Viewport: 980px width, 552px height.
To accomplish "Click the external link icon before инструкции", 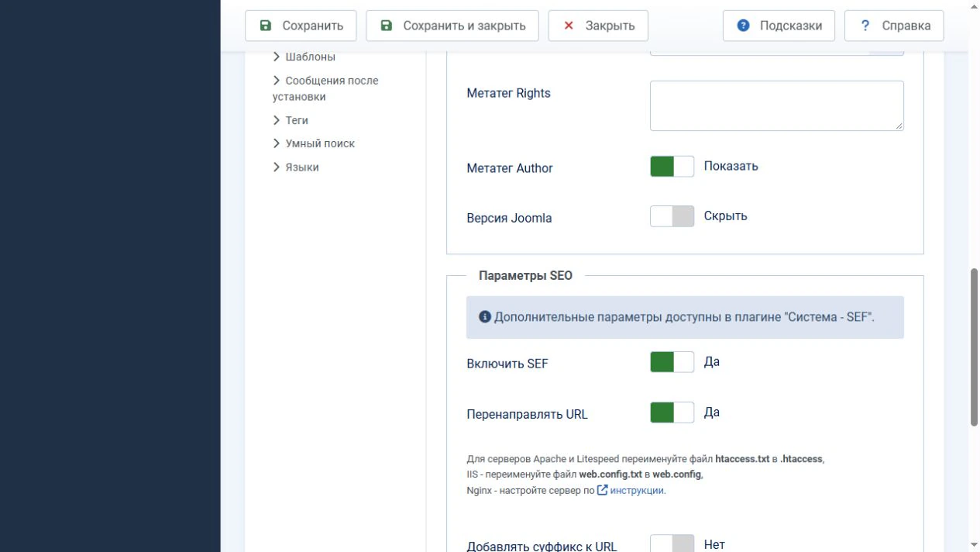I will tap(602, 490).
